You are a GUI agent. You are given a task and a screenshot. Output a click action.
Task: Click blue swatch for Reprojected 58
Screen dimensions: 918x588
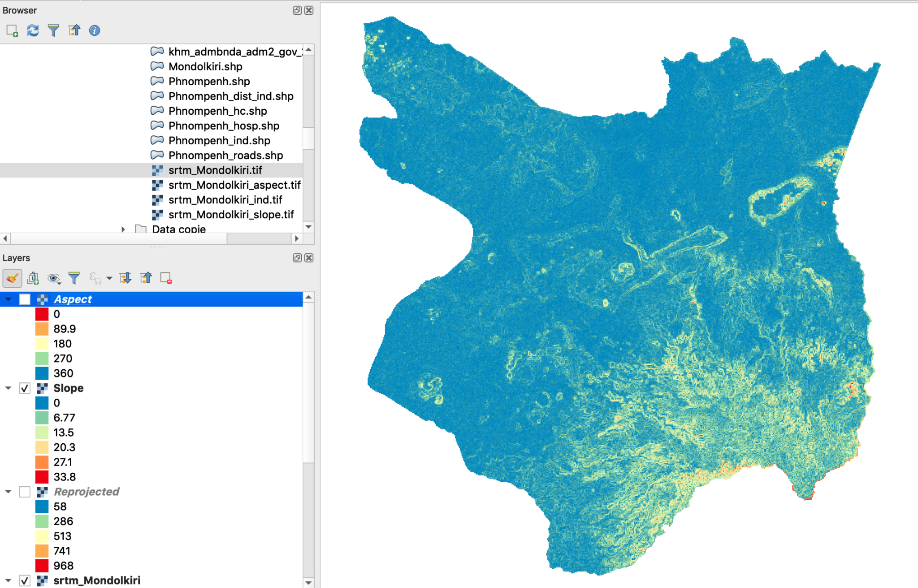pyautogui.click(x=42, y=506)
